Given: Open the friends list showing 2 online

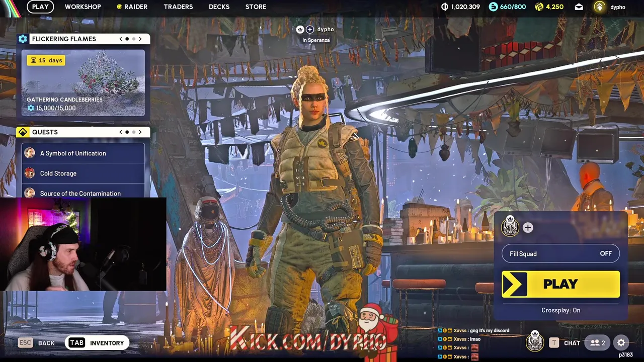Looking at the screenshot, I should 597,343.
